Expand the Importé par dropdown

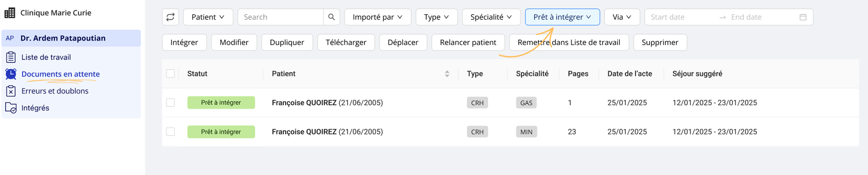click(x=377, y=17)
